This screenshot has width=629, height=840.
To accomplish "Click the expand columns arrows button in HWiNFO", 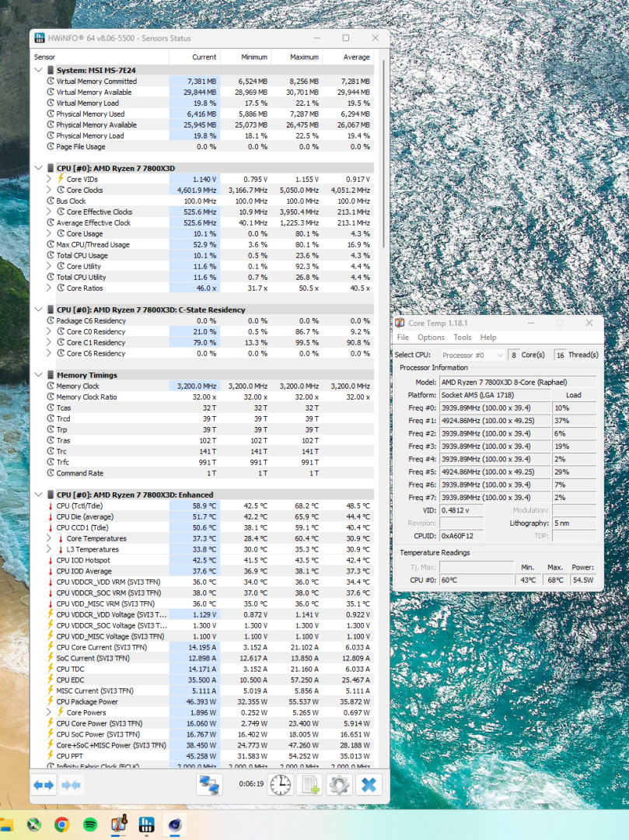I will click(44, 785).
